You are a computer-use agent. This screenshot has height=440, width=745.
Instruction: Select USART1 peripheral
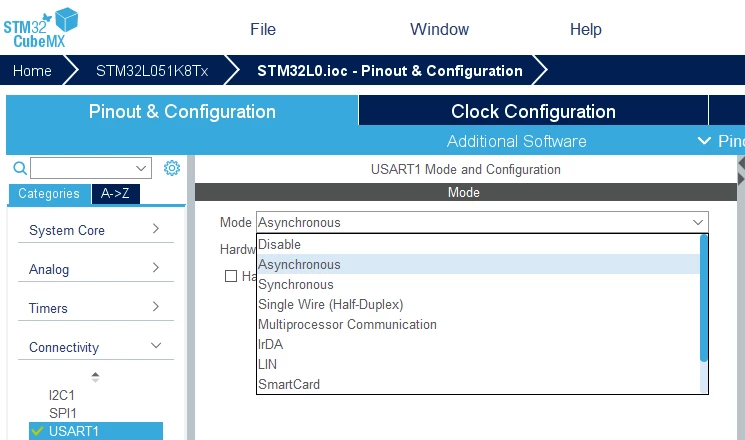96,431
